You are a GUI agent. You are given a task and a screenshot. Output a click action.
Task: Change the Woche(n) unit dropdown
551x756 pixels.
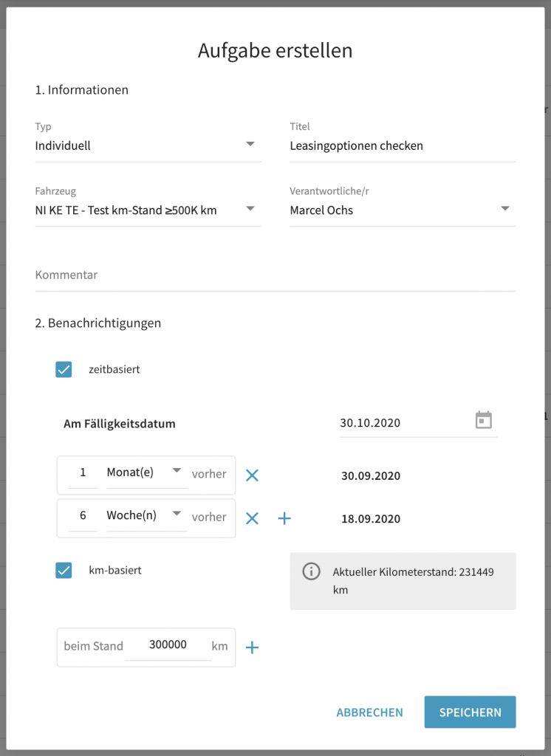click(x=147, y=515)
